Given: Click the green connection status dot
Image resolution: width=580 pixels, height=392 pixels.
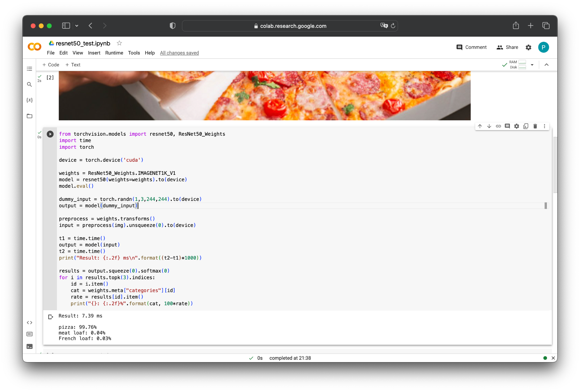Looking at the screenshot, I should coord(545,358).
